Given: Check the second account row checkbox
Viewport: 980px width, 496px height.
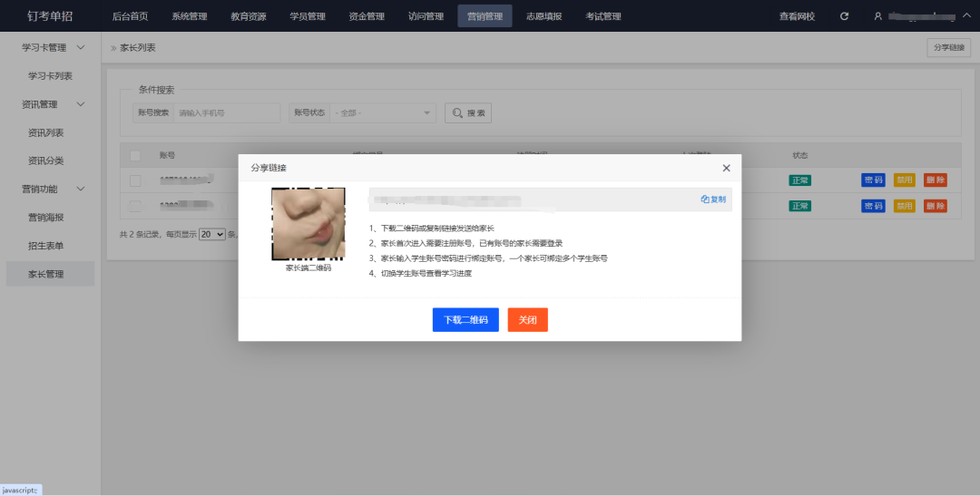Looking at the screenshot, I should (135, 206).
